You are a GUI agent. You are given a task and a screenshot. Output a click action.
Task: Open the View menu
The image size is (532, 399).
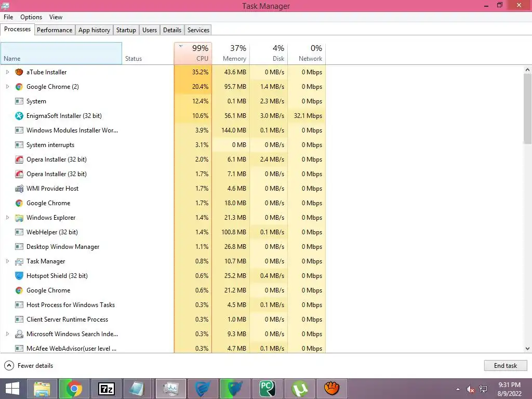pyautogui.click(x=56, y=17)
